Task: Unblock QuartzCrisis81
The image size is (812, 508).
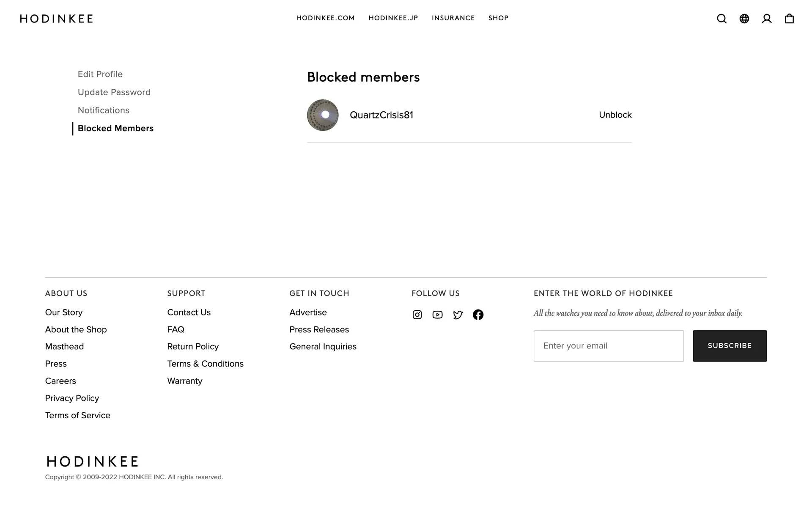Action: (615, 115)
